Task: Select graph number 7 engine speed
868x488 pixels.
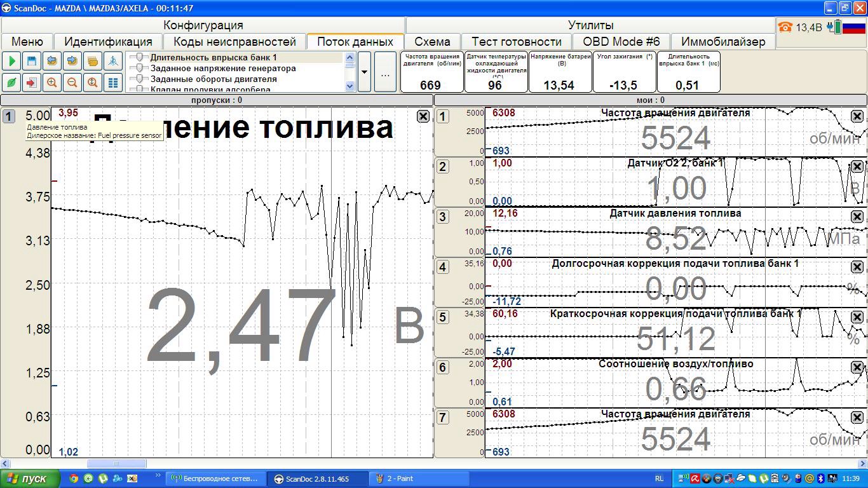Action: coord(443,417)
